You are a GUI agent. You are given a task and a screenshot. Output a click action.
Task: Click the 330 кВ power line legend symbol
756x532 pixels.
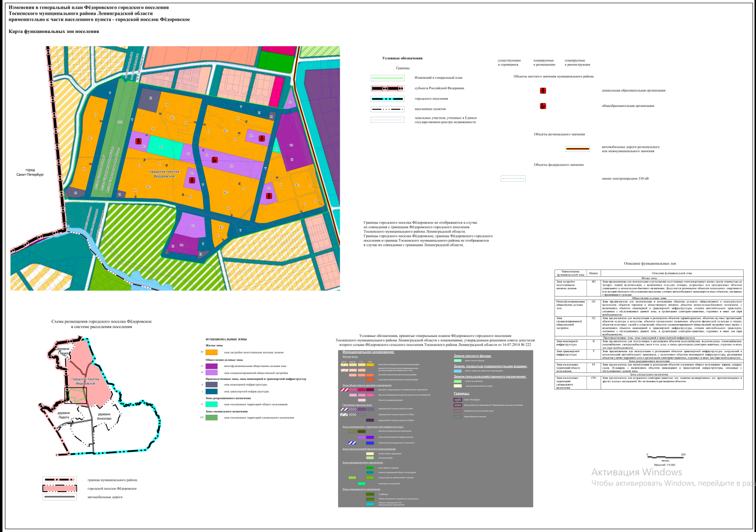513,179
